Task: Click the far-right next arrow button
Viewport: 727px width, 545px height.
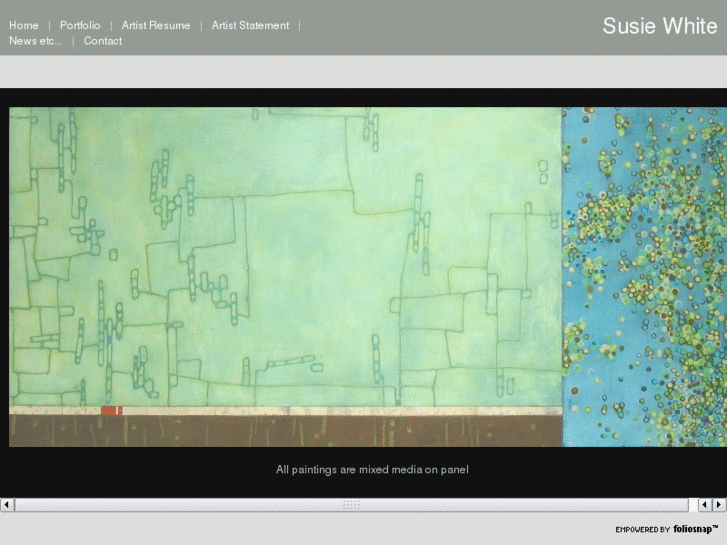Action: pyautogui.click(x=719, y=505)
